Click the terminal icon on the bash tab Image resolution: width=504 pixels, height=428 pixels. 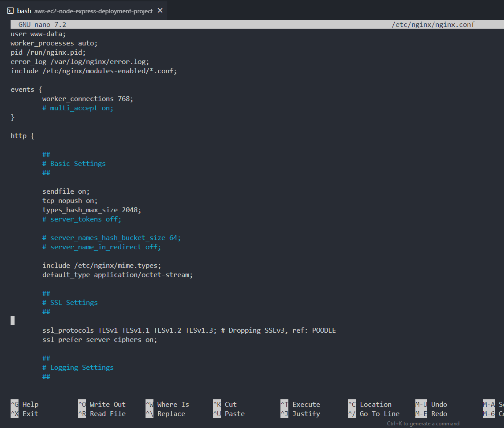(x=10, y=11)
